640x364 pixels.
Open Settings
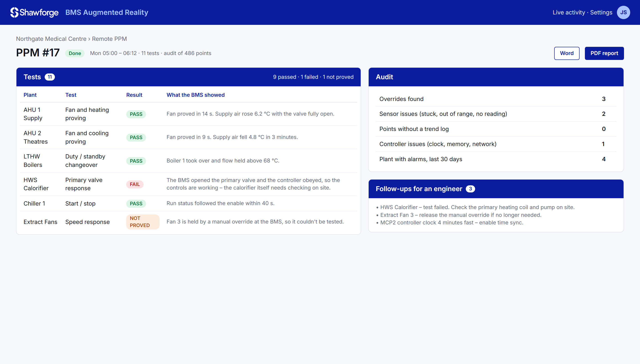(601, 12)
